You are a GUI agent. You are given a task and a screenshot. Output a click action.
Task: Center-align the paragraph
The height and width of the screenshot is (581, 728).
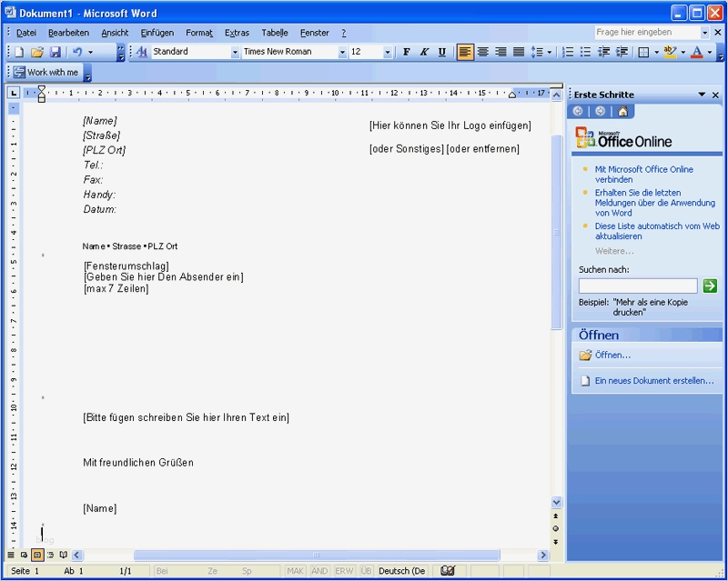coord(483,52)
